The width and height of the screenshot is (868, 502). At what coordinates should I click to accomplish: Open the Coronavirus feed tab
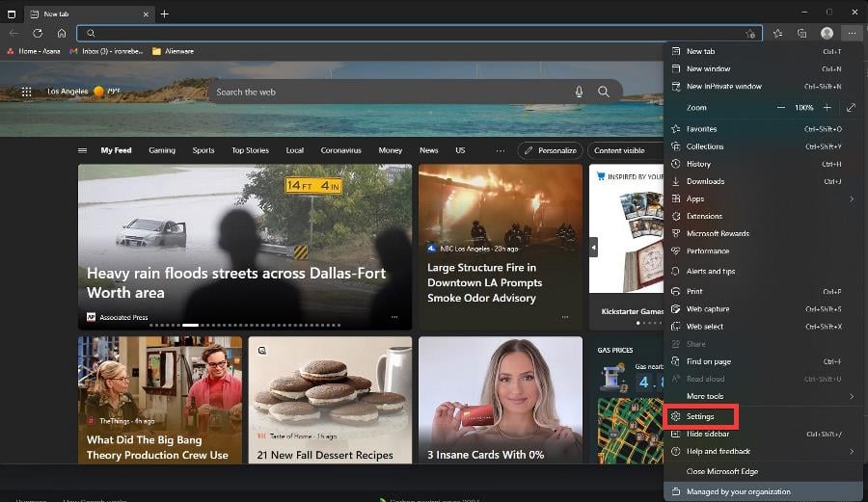[x=340, y=150]
